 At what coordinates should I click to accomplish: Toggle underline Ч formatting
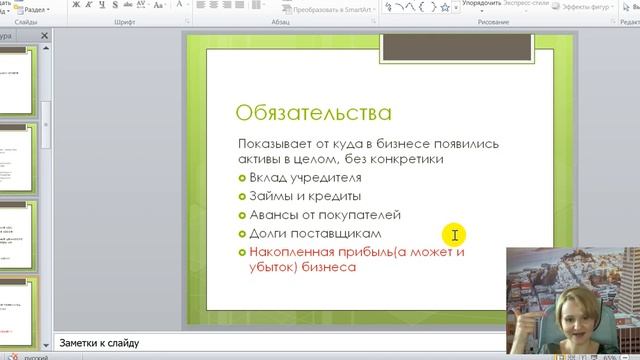102,4
